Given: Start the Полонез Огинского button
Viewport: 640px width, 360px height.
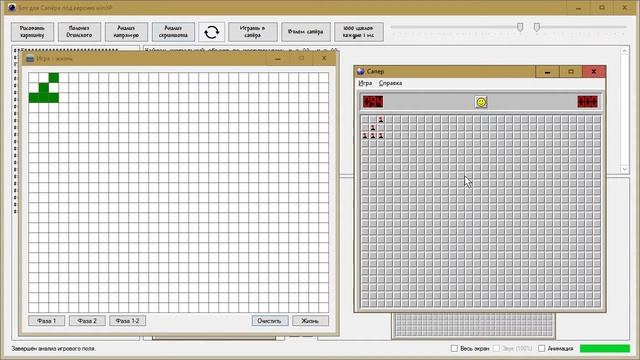Looking at the screenshot, I should [x=79, y=32].
